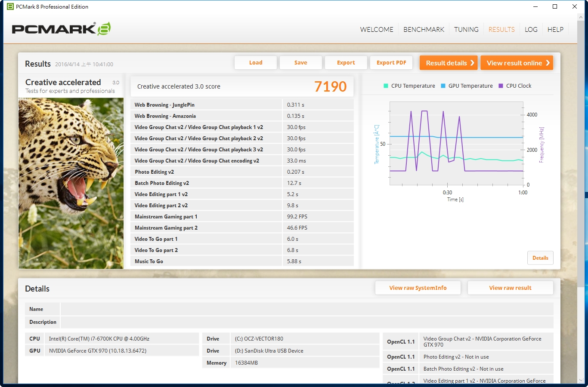Click Video Editing part 2 v2 row

point(242,206)
